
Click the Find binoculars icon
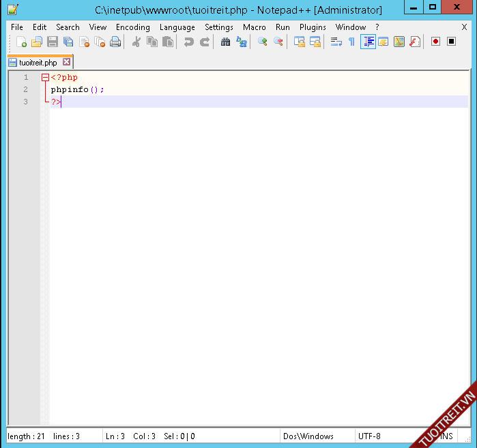(225, 42)
